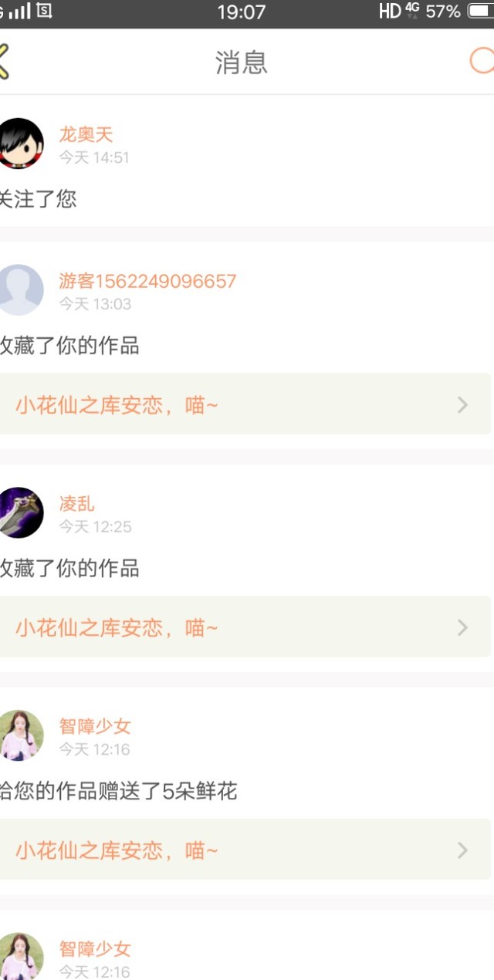Tap the back arrow beside 消息 title
The height and width of the screenshot is (980, 494).
click(4, 61)
